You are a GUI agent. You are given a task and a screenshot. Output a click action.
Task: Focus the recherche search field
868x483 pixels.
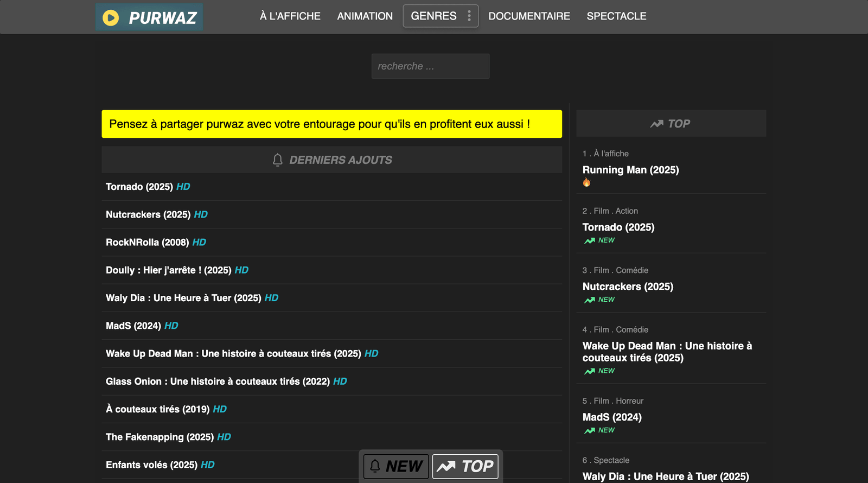click(430, 66)
